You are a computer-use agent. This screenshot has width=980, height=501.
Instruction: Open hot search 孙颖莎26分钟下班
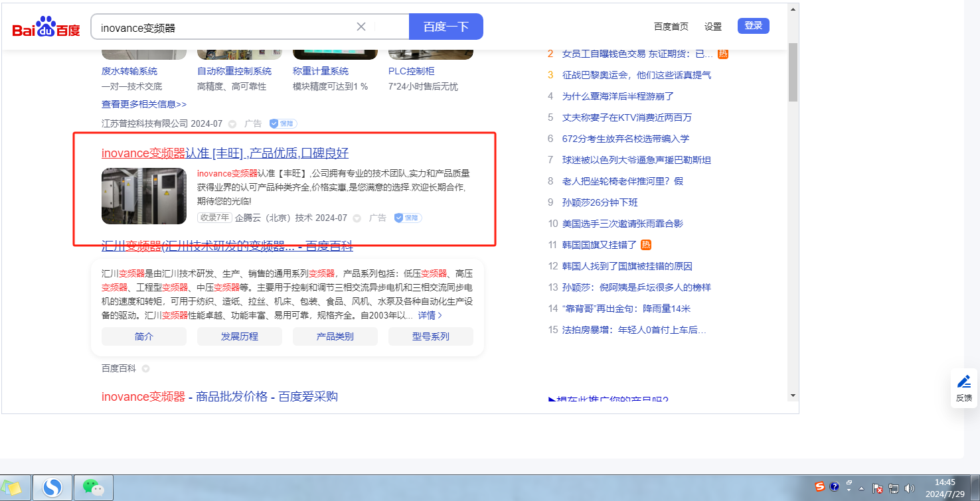coord(600,202)
